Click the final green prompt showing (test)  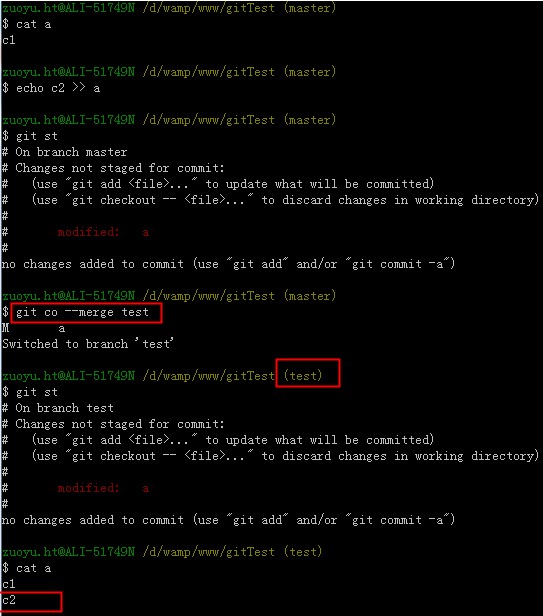162,552
